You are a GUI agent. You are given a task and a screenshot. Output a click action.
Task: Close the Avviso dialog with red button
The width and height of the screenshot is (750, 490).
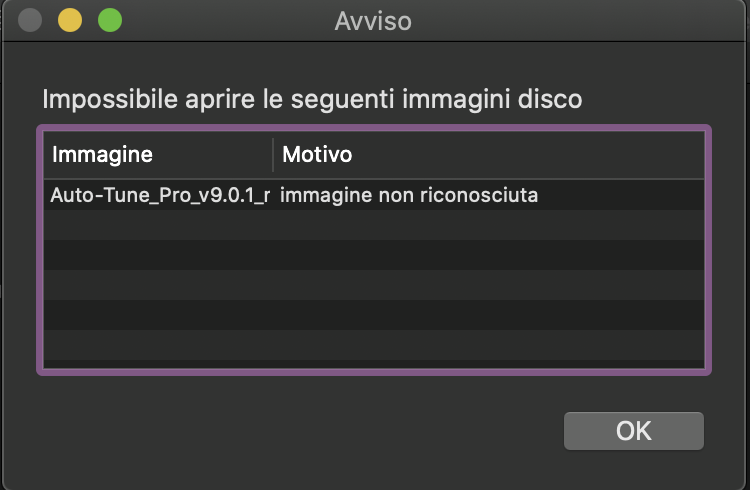[31, 20]
